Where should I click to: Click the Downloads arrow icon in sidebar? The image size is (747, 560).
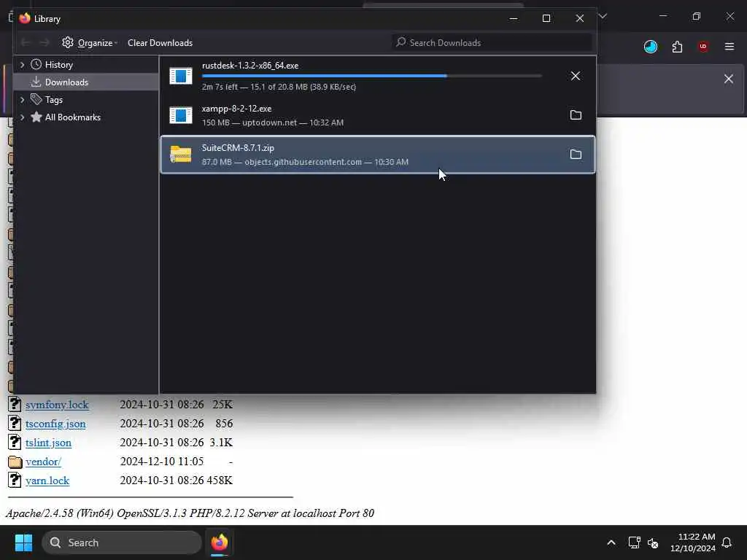[x=36, y=82]
